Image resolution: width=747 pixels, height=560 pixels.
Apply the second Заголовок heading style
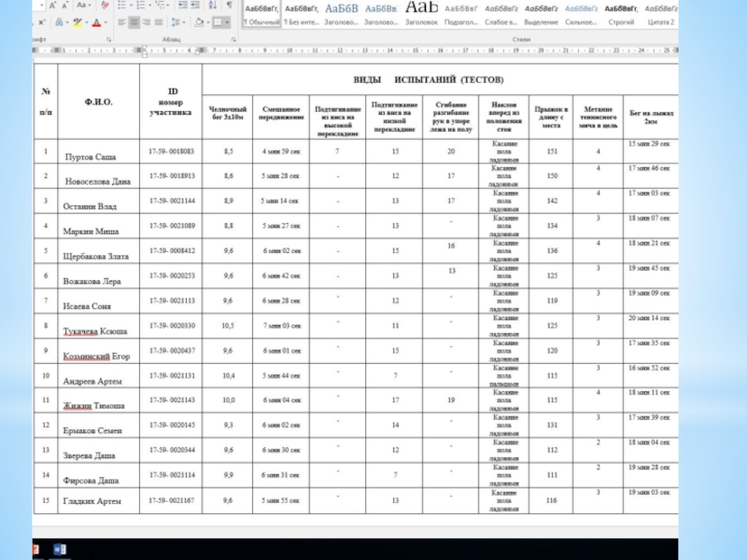pos(381,13)
